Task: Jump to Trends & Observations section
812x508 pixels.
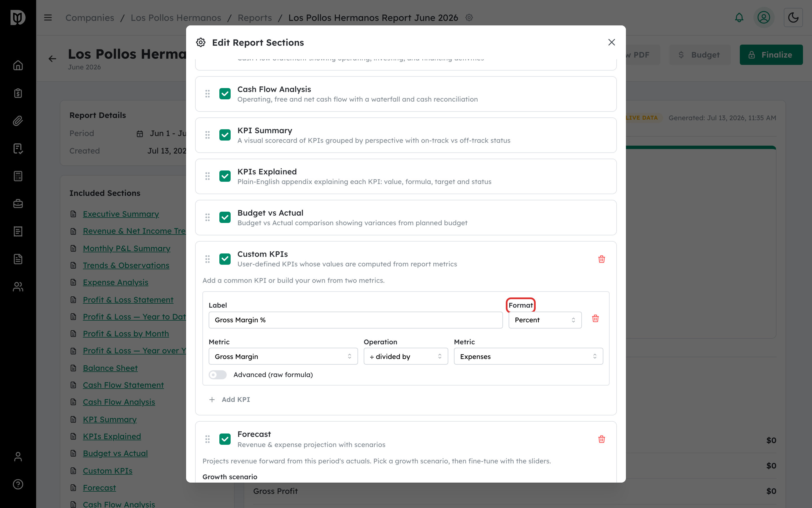Action: click(126, 265)
